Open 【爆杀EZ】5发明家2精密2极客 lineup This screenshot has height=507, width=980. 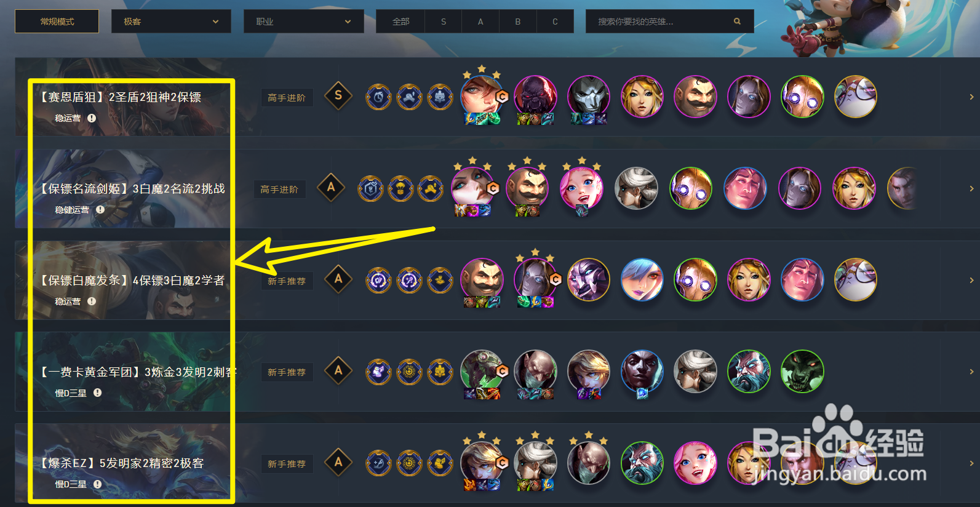[122, 463]
